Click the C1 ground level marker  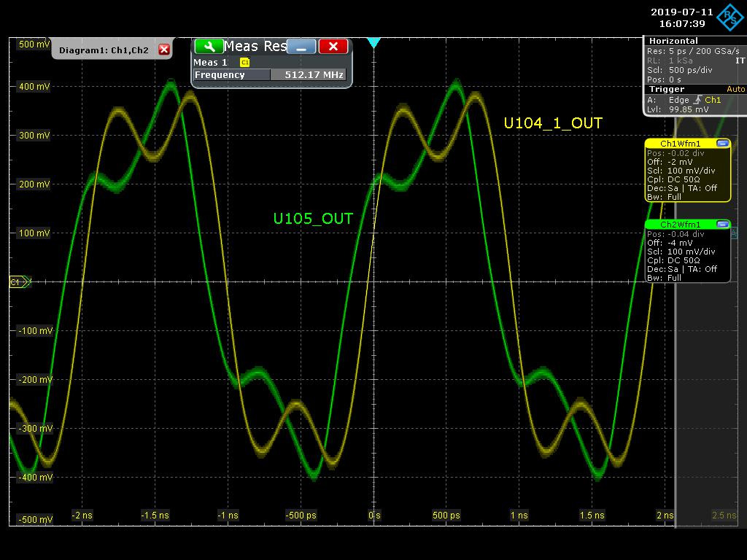click(x=20, y=282)
